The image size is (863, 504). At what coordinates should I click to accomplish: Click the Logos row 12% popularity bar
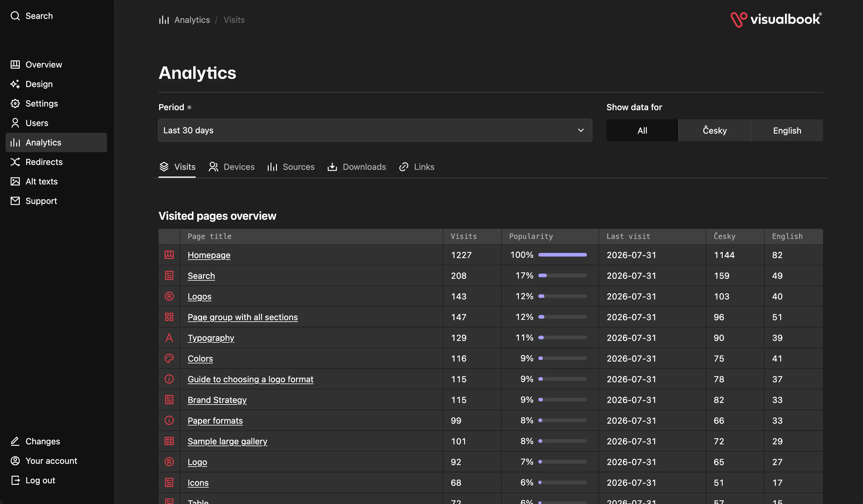[562, 296]
